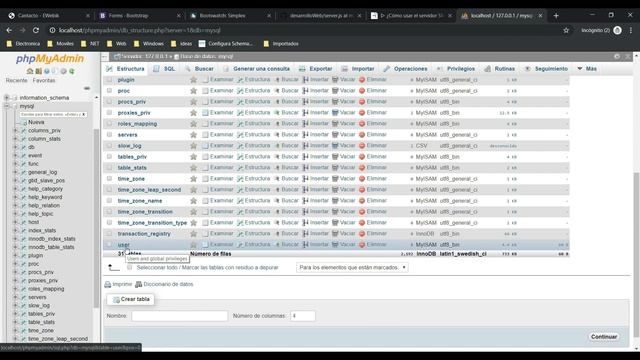640x360 pixels.
Task: Click Estructura for time_zone_transition table
Action: (253, 212)
